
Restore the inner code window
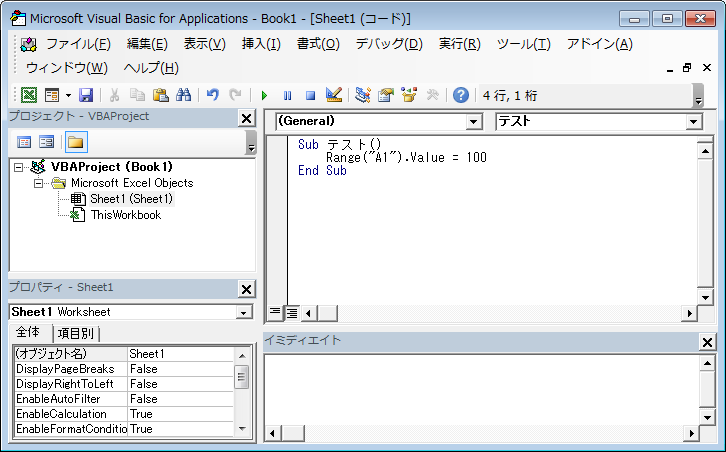pyautogui.click(x=687, y=68)
